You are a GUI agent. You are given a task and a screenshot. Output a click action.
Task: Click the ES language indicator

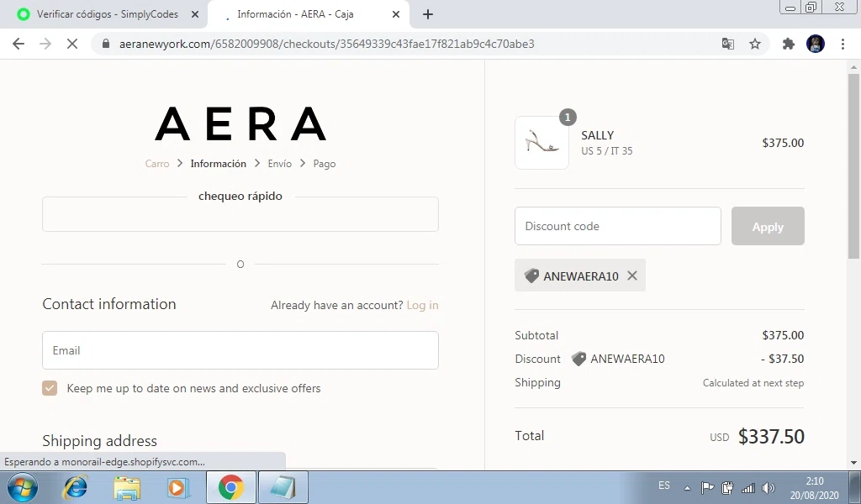point(664,486)
